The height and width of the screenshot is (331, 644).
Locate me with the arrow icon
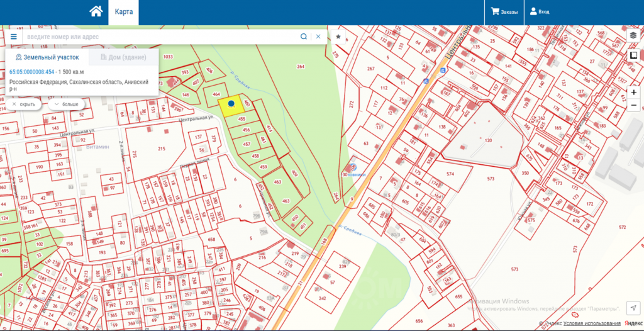(x=633, y=308)
